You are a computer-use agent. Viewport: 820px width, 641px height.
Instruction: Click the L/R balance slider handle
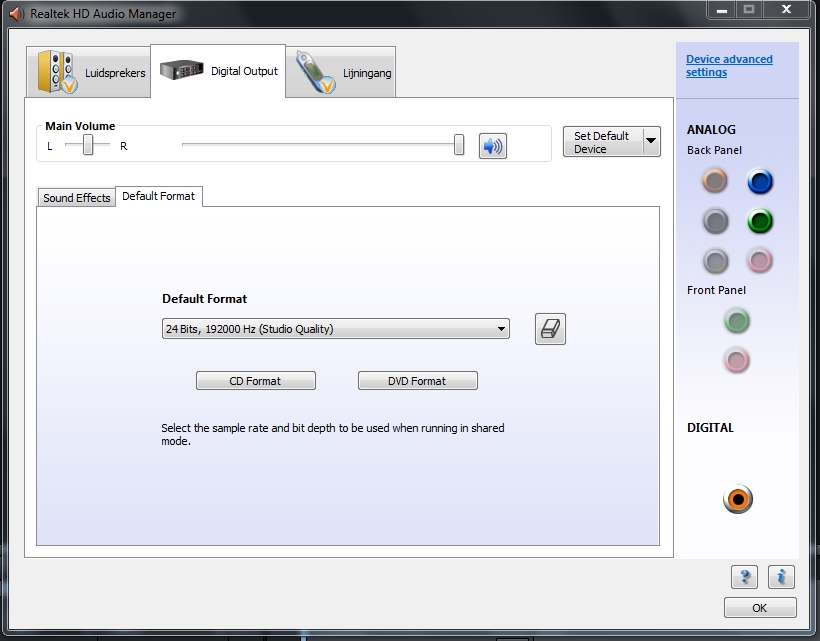(x=89, y=146)
